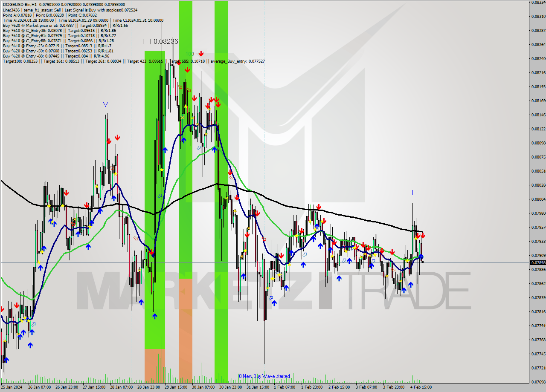Click the 0.0826 level on price axis
This screenshot has width=546, height=392.
tap(539, 44)
